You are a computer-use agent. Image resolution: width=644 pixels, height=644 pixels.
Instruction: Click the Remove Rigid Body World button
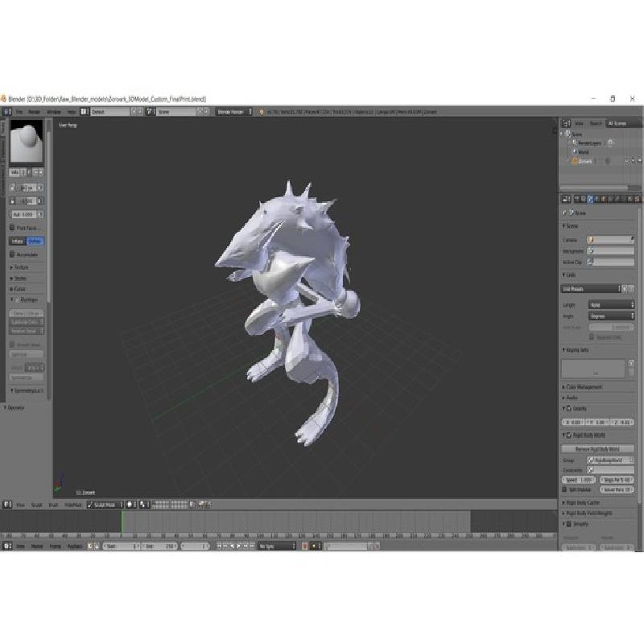pos(597,449)
